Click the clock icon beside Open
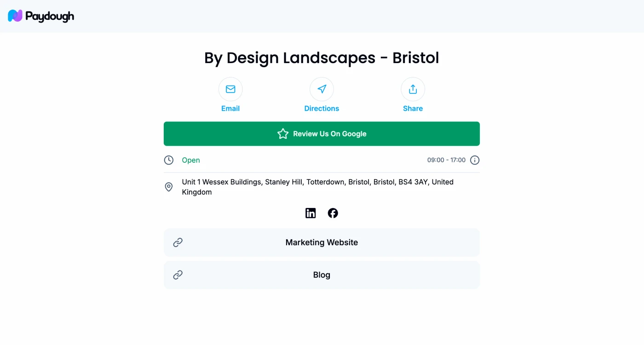This screenshot has width=644, height=345. click(x=169, y=160)
